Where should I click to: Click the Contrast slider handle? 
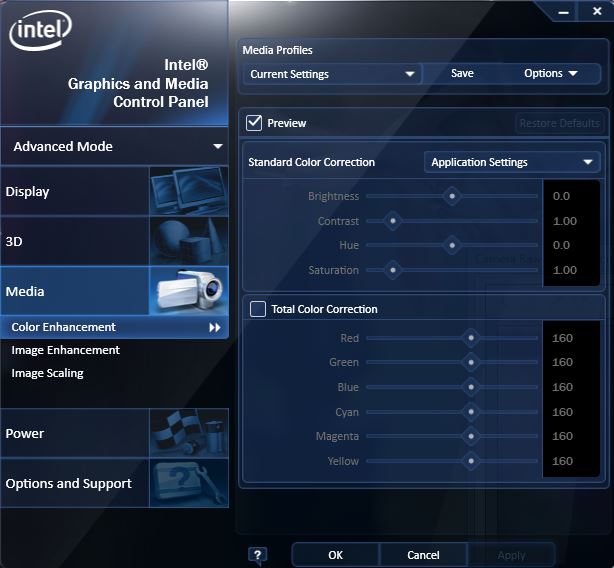pyautogui.click(x=393, y=221)
